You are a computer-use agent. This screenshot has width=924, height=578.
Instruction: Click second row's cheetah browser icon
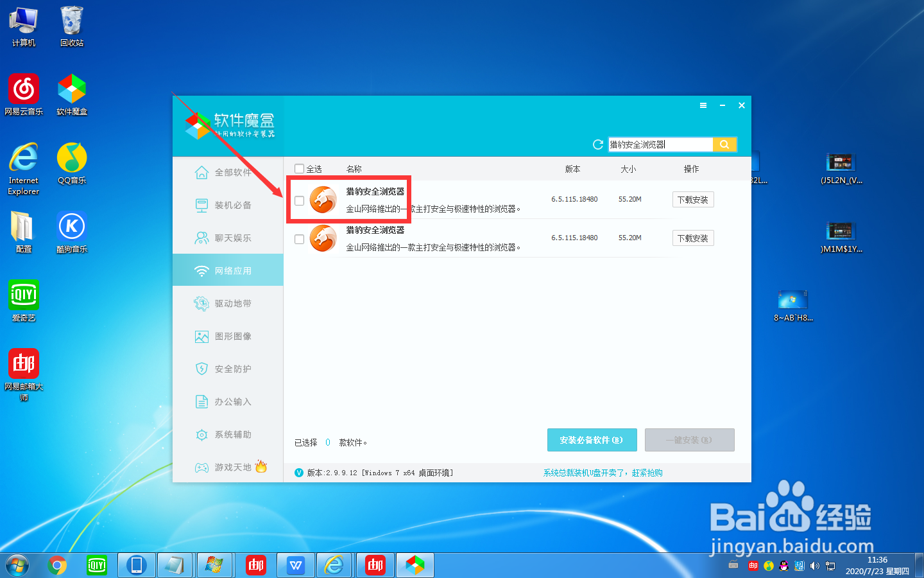[323, 238]
